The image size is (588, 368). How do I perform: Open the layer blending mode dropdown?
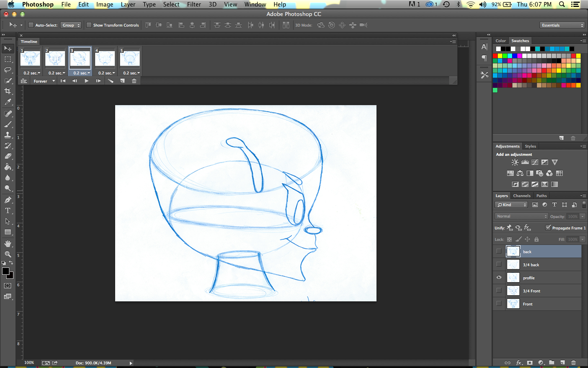point(521,216)
